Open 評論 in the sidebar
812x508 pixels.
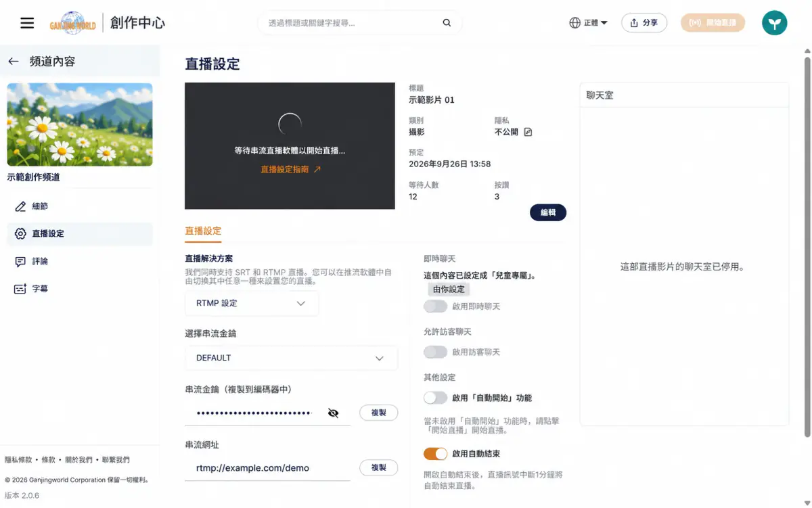tap(80, 261)
